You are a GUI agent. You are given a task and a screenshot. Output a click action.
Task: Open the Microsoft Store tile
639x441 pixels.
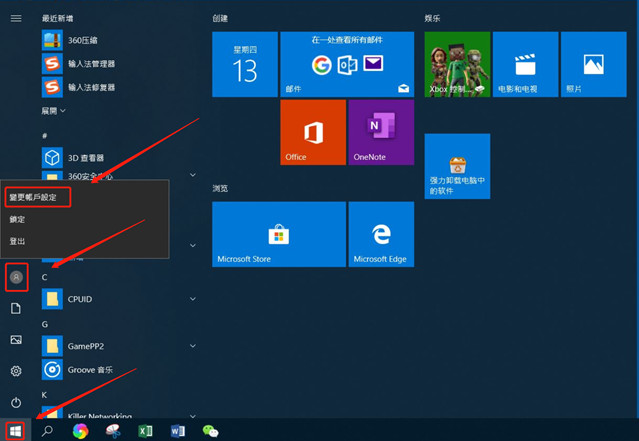point(279,234)
